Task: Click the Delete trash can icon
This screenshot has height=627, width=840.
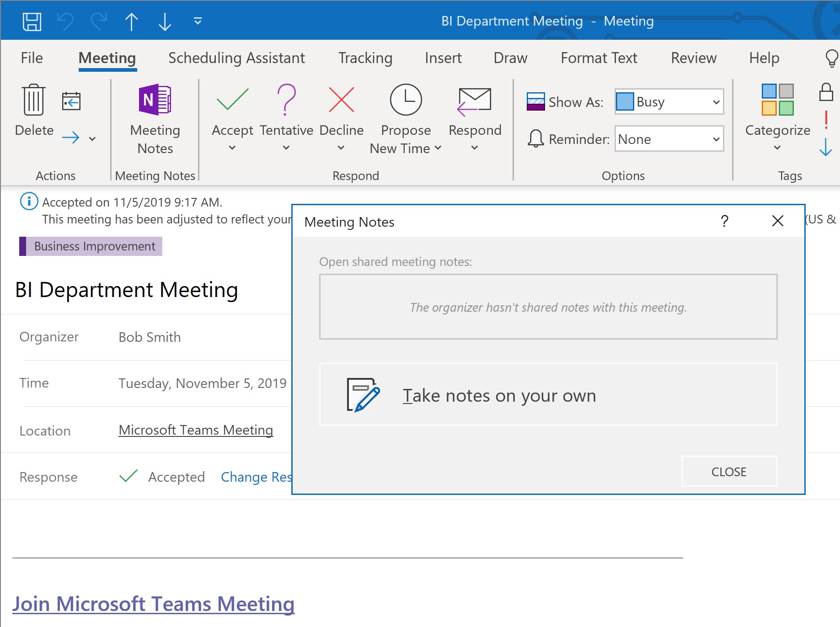Action: tap(34, 100)
